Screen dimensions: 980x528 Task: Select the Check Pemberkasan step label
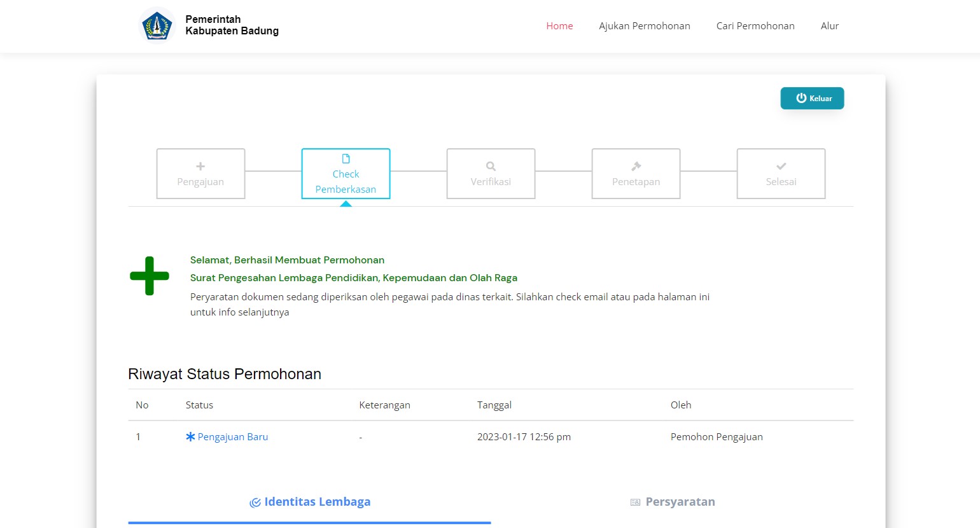[346, 182]
